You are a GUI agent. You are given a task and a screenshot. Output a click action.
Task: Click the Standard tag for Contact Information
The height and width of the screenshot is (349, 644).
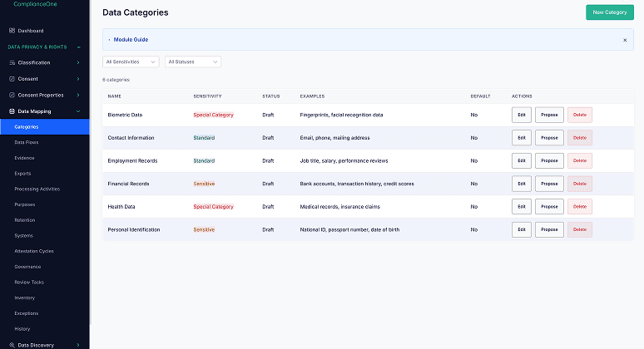click(204, 138)
